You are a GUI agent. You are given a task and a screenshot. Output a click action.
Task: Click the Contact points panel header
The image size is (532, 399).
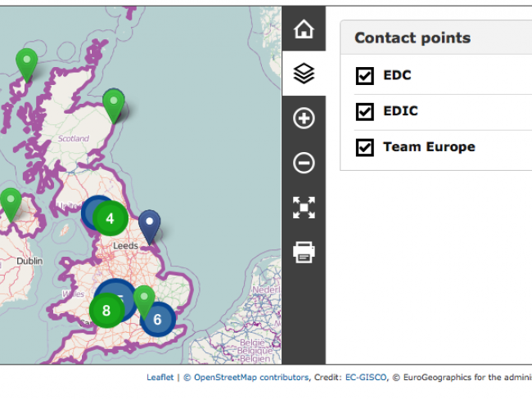pyautogui.click(x=413, y=38)
